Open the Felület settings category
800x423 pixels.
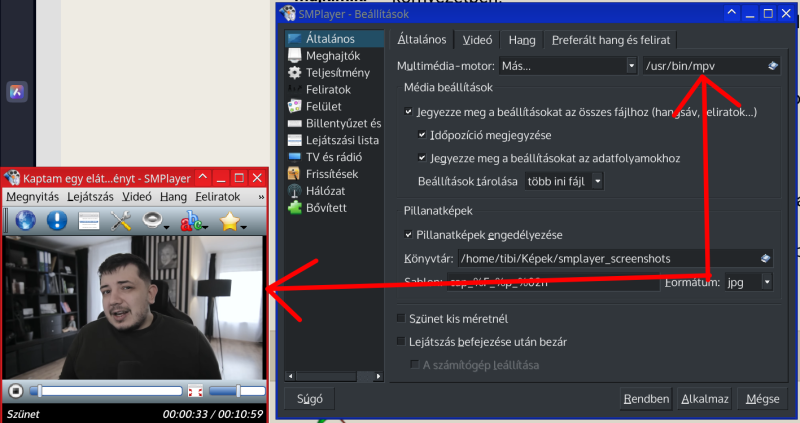click(334, 106)
